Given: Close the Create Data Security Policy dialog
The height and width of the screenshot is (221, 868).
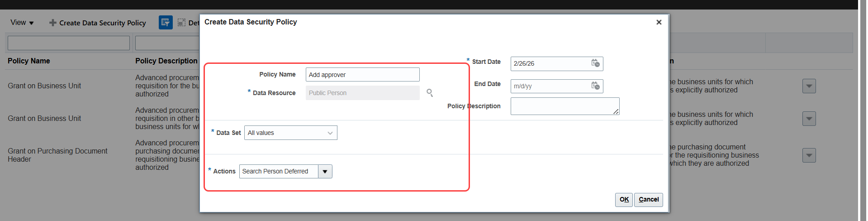Looking at the screenshot, I should [x=659, y=22].
